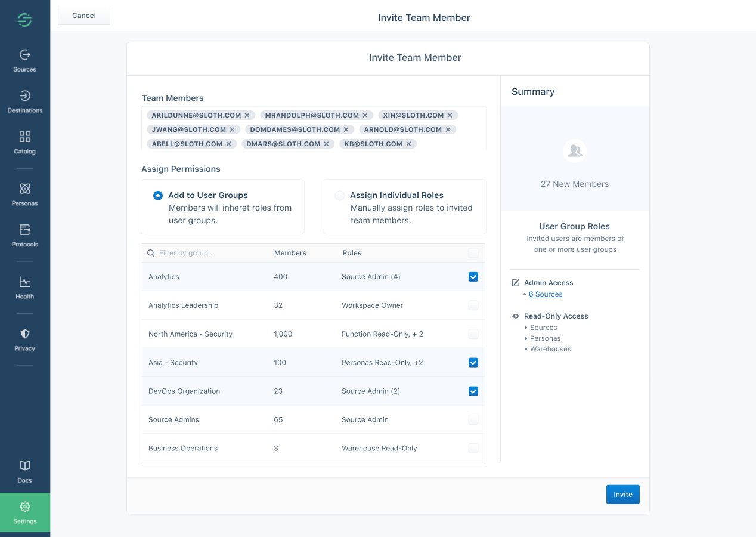Screen dimensions: 756x537
Task: Remove MRANDOLPH@SLOTH.COM tag
Action: pyautogui.click(x=365, y=115)
